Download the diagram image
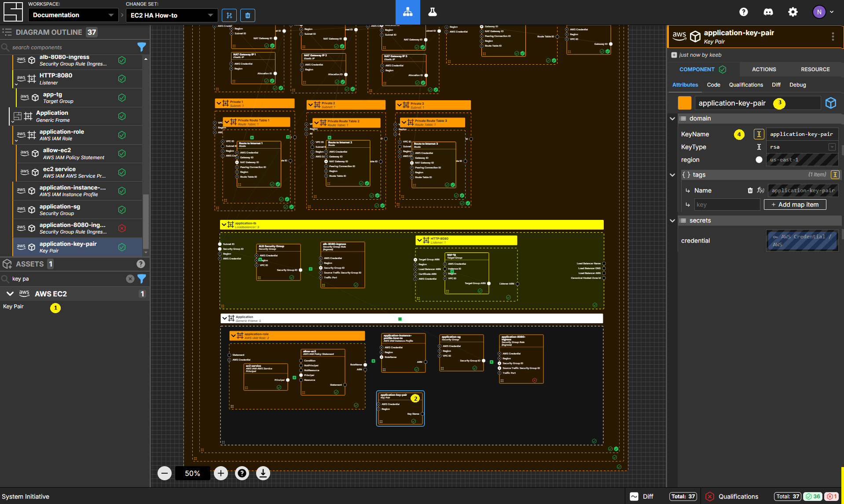844x504 pixels. pyautogui.click(x=263, y=473)
